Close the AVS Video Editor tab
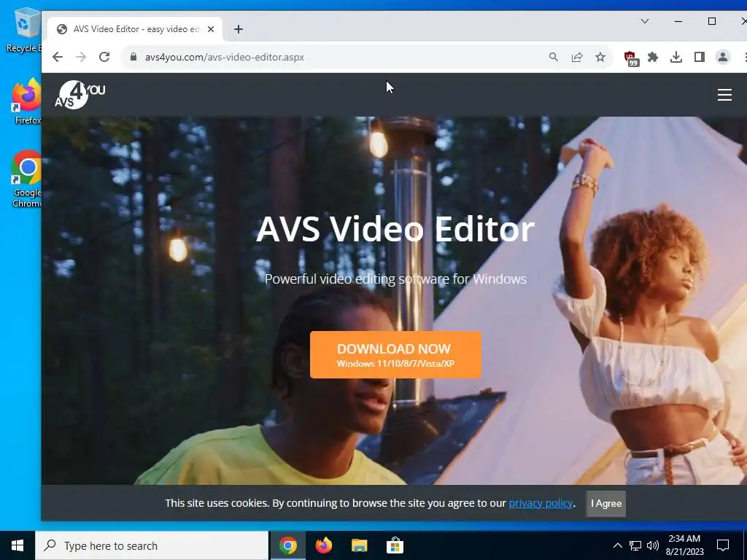 point(211,29)
